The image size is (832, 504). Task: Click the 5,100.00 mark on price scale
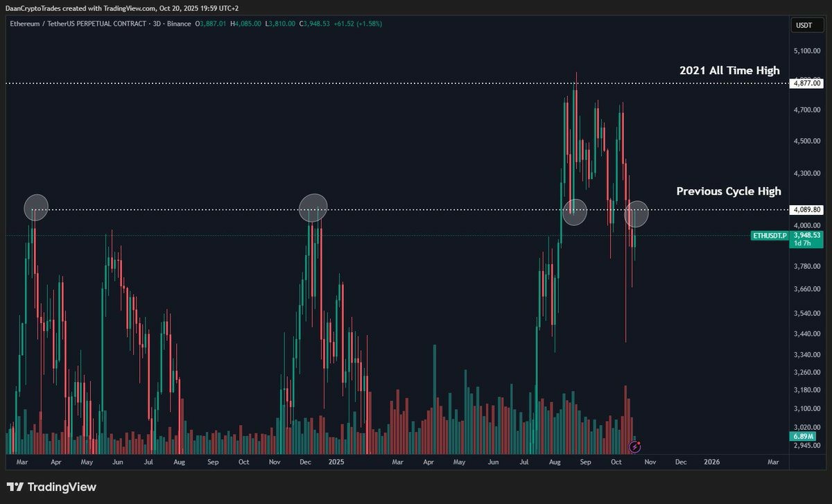pos(808,50)
